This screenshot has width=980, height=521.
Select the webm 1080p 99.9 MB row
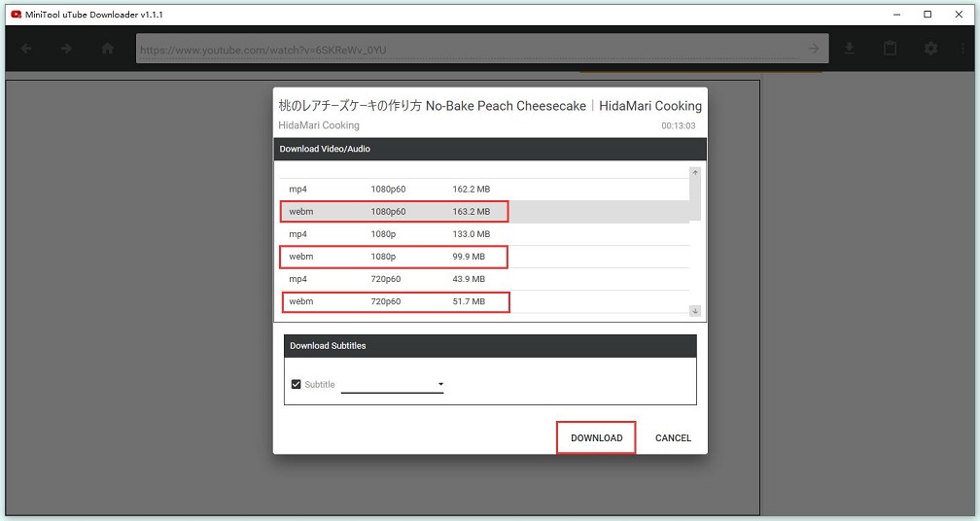point(482,257)
